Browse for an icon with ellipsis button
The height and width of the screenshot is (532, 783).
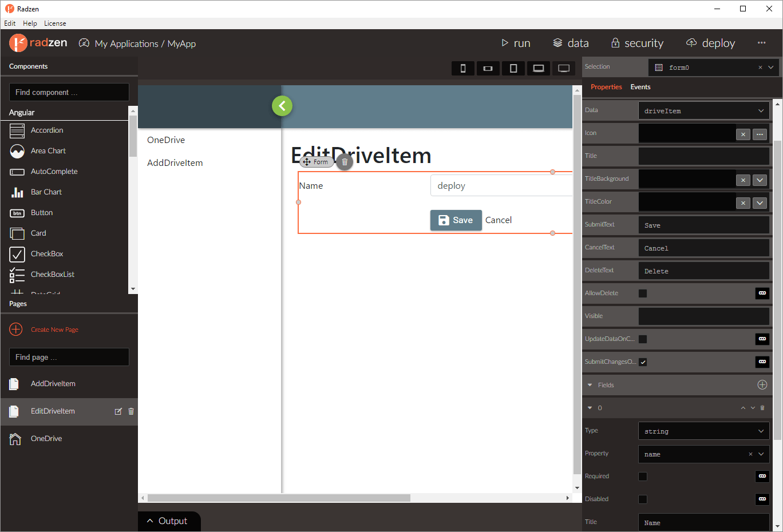(x=760, y=134)
